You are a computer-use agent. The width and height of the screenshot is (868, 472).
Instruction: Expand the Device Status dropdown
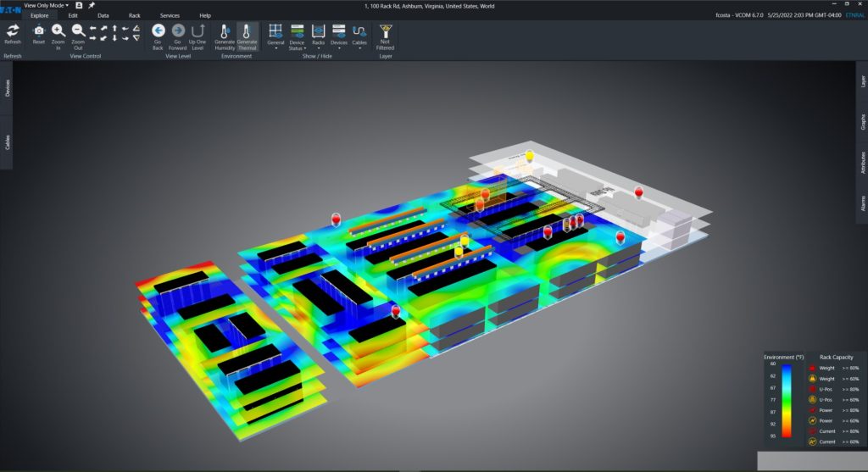[x=297, y=36]
